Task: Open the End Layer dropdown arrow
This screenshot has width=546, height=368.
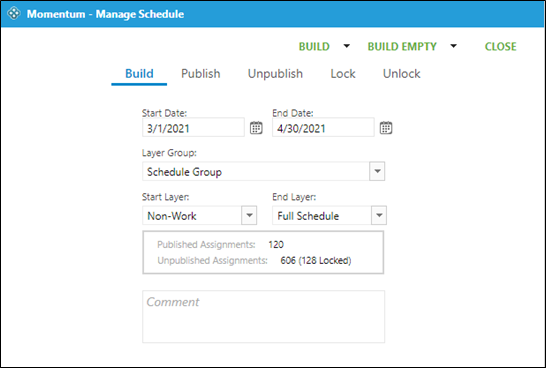Action: tap(379, 215)
